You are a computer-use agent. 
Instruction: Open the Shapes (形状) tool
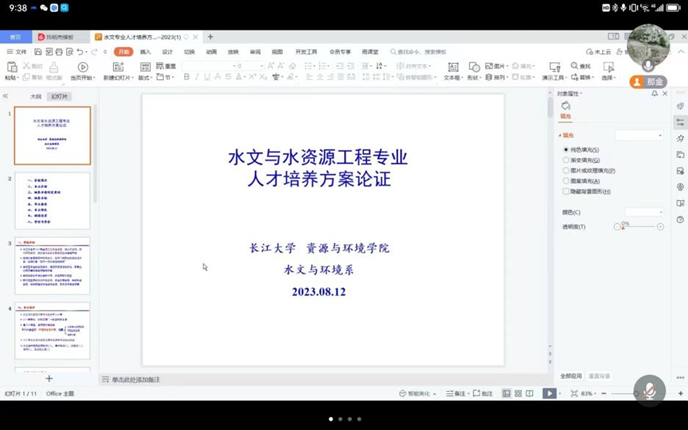pyautogui.click(x=474, y=69)
